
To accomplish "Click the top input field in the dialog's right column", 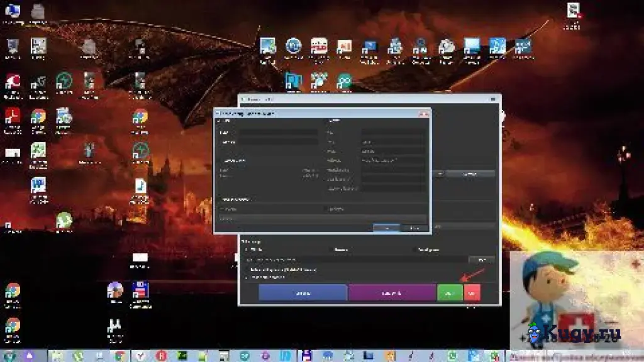I will (394, 133).
